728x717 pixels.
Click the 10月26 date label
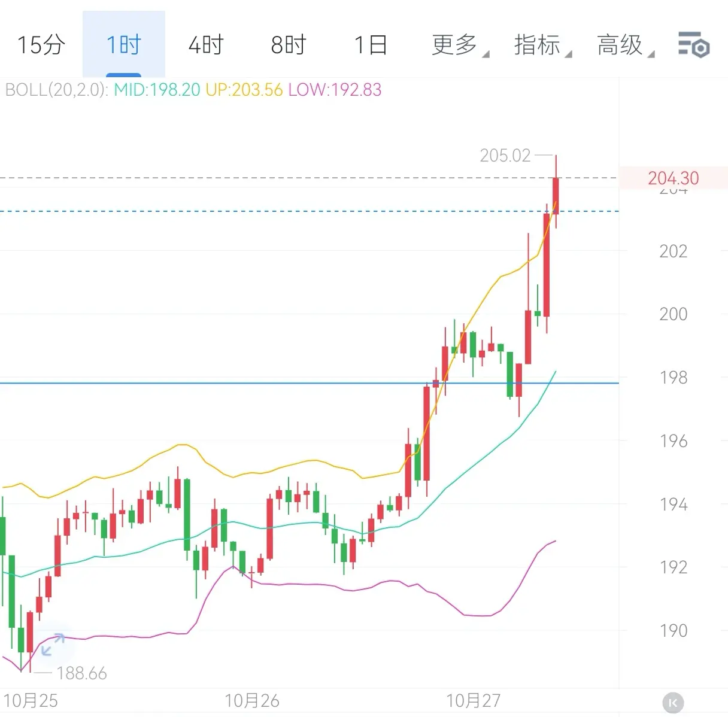(x=252, y=700)
